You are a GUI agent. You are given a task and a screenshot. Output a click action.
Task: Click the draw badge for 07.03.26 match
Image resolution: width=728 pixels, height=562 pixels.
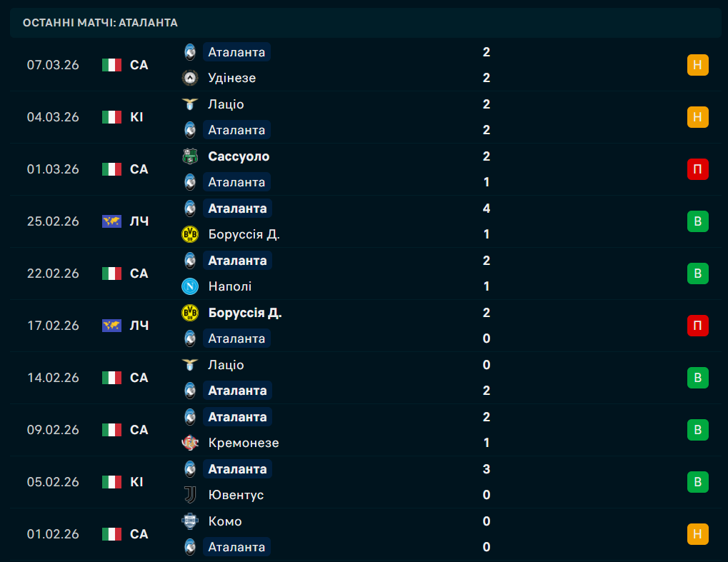tap(697, 65)
